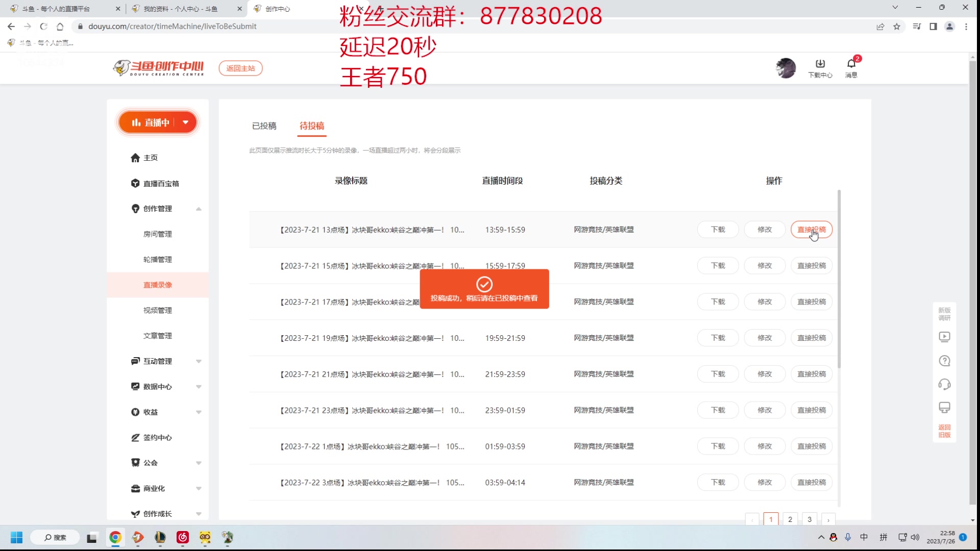Download the 13:59-15:59 recording
This screenshot has height=551, width=980.
718,230
